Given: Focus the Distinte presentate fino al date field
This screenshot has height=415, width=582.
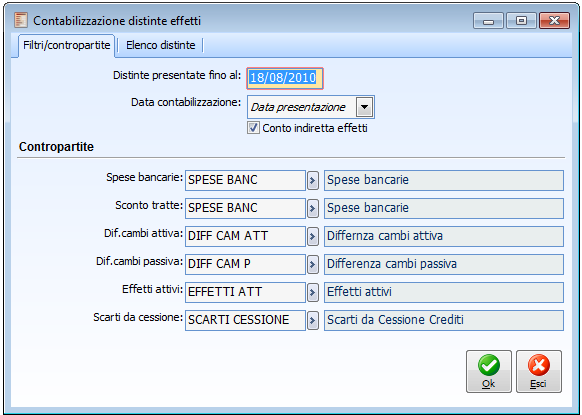Looking at the screenshot, I should coord(285,78).
